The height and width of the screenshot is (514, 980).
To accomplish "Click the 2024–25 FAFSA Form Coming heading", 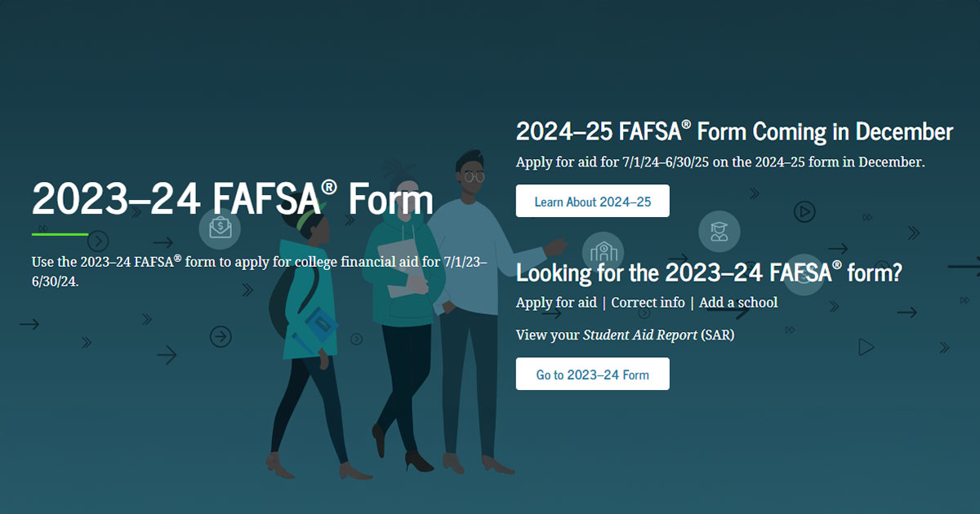I will (x=734, y=131).
